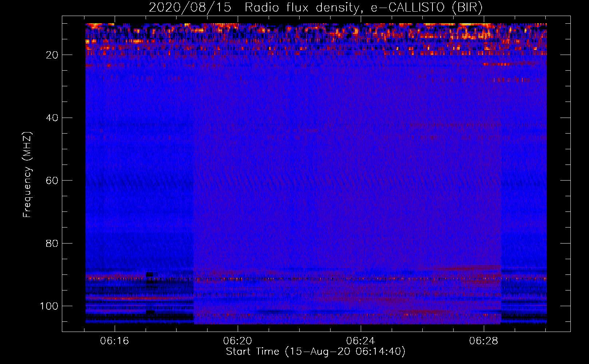
Task: Click the 60 MHz frequency tick label
Action: (x=52, y=181)
